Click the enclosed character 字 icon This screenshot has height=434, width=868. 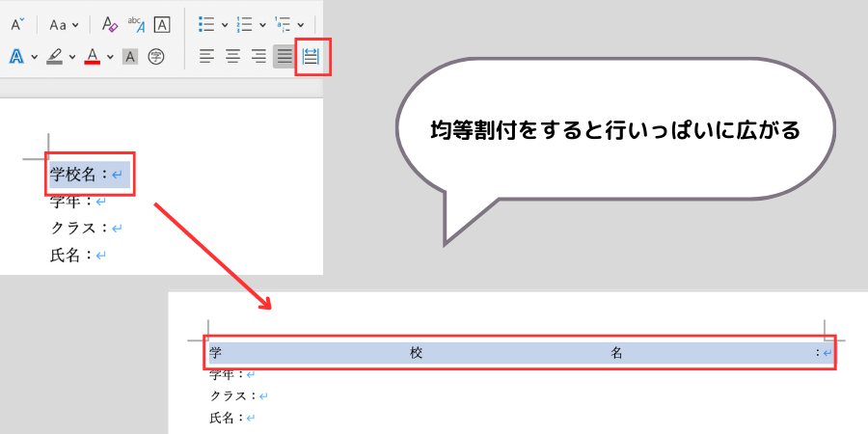157,56
